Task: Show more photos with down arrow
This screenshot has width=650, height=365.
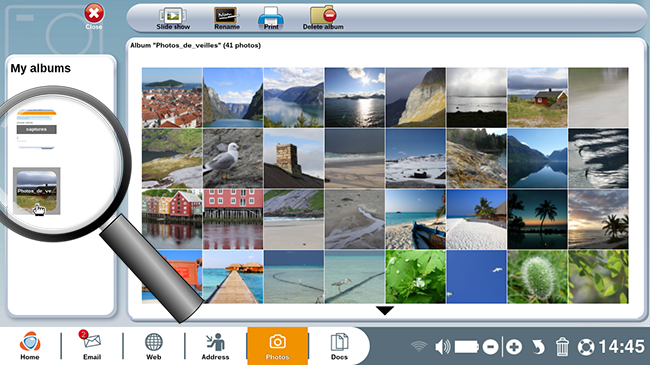Action: tap(385, 310)
